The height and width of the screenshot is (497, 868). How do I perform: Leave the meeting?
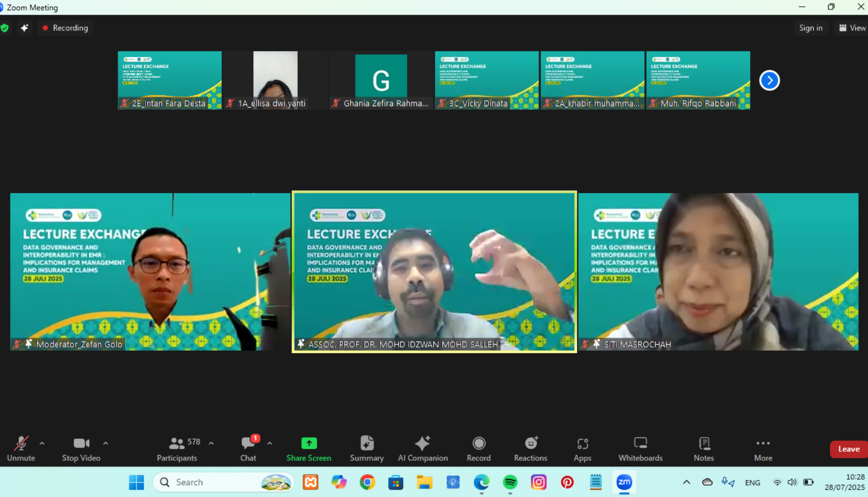(x=849, y=449)
